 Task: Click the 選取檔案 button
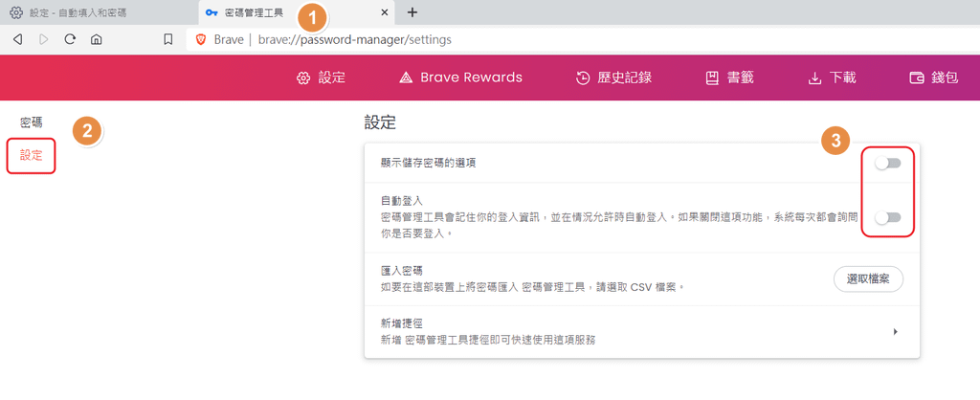[x=868, y=279]
